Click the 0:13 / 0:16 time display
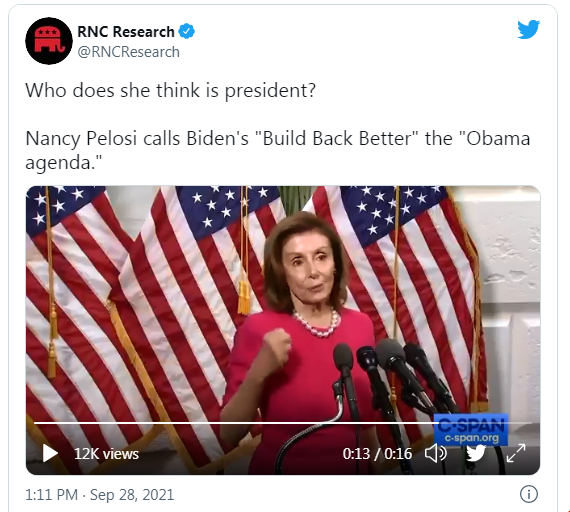Viewport: 570px width, 512px height. (377, 454)
